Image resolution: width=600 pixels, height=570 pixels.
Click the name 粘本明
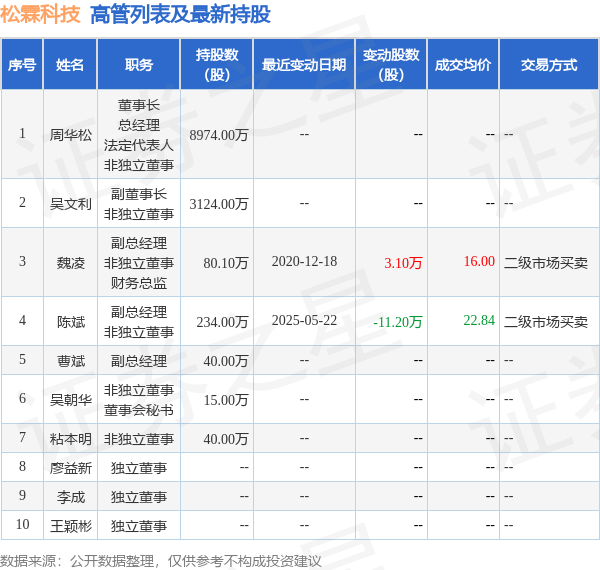point(71,439)
